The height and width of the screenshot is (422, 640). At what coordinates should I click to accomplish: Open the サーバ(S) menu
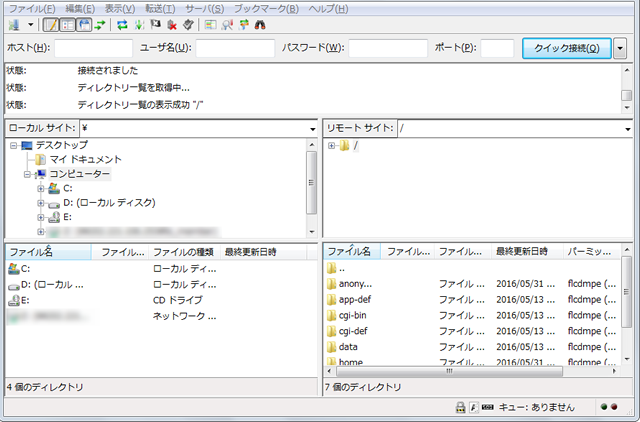coord(204,9)
